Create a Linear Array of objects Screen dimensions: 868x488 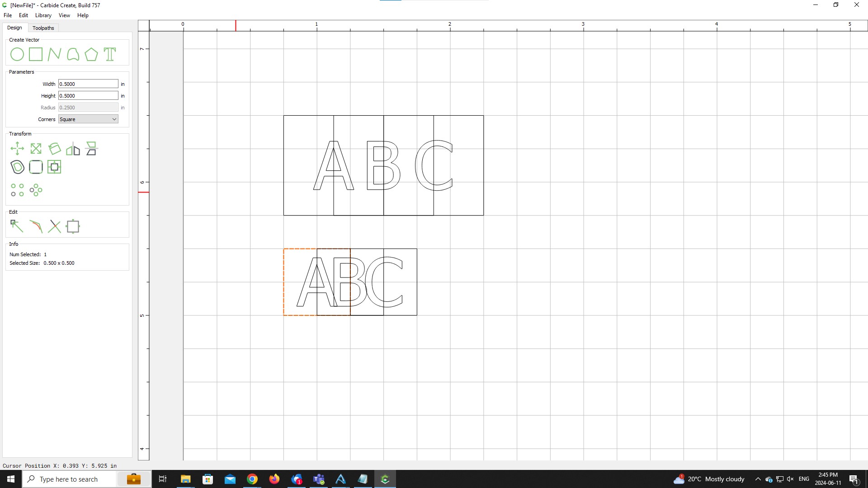tap(17, 190)
